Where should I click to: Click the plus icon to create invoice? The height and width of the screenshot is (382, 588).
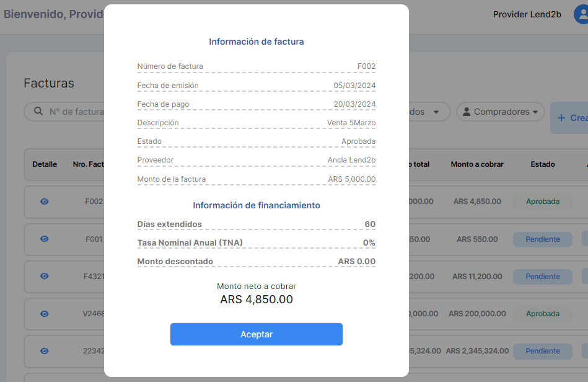pos(561,118)
